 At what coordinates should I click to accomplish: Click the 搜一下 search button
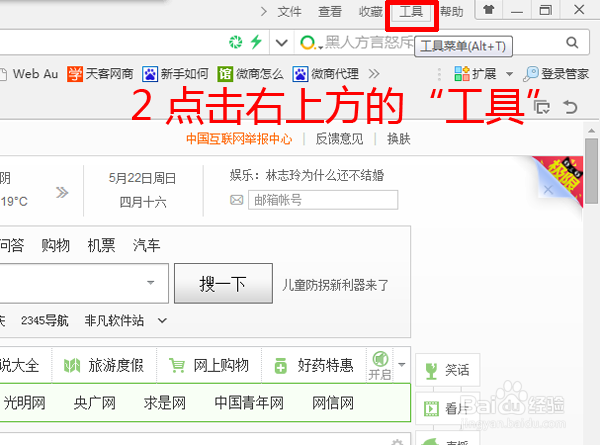(223, 284)
